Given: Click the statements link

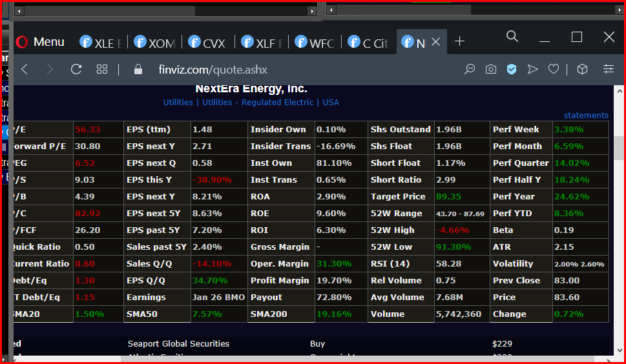Looking at the screenshot, I should (586, 116).
